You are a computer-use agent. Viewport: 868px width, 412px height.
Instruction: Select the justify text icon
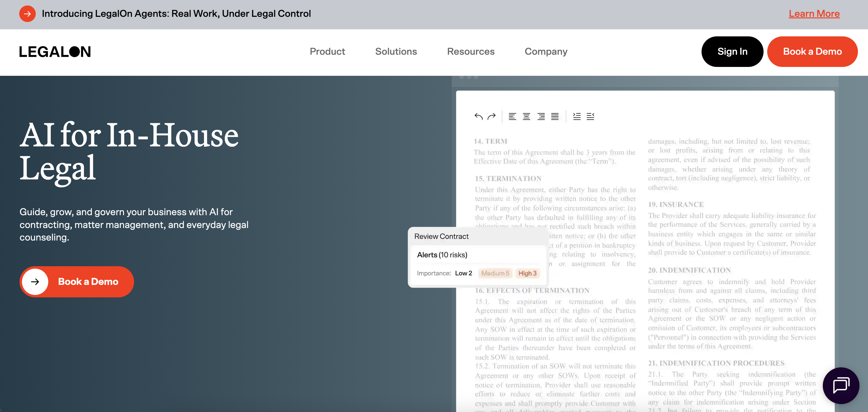[x=555, y=117]
